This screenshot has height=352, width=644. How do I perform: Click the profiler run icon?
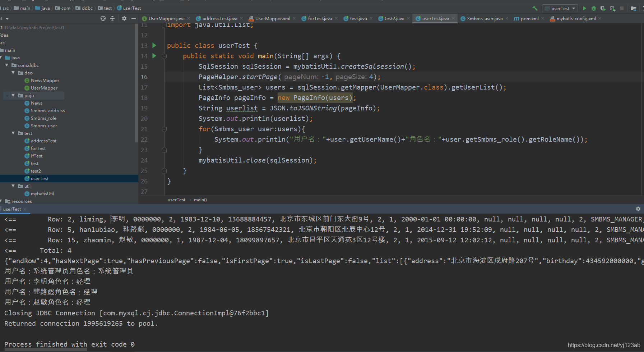[612, 8]
